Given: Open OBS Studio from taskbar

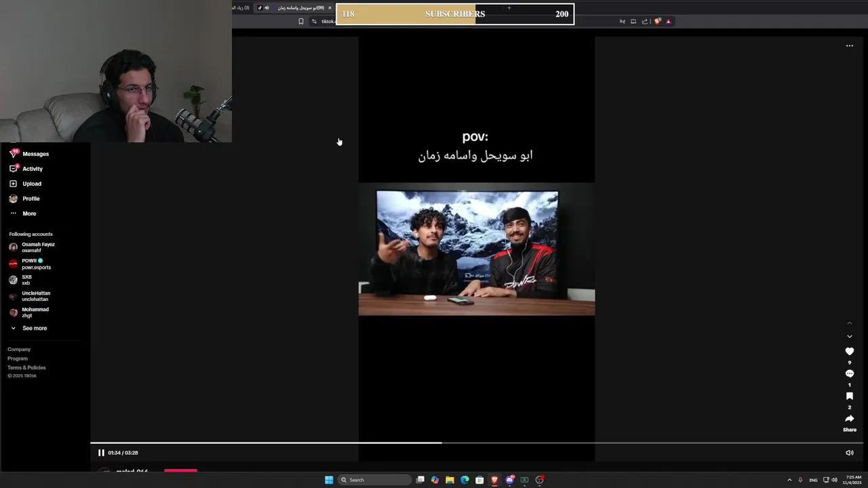Looking at the screenshot, I should pyautogui.click(x=539, y=480).
